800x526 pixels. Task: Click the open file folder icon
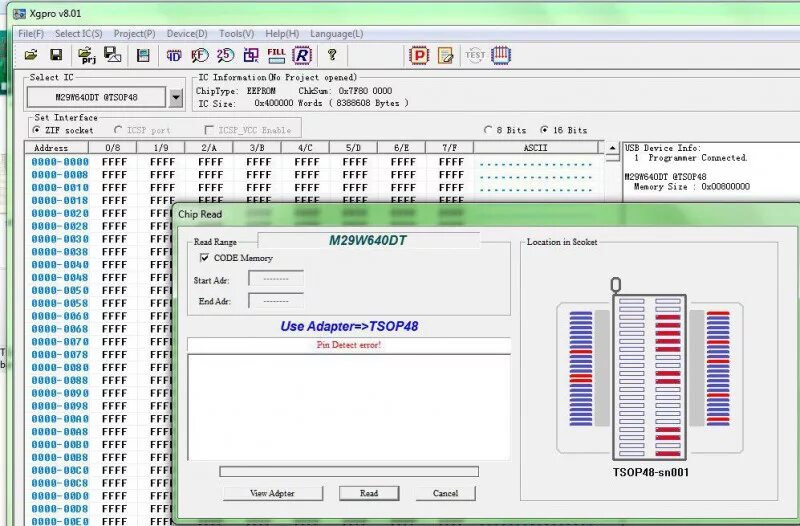[x=31, y=55]
